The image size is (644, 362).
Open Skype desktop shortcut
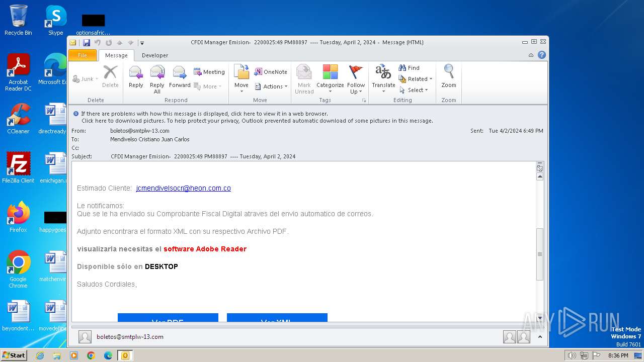pyautogui.click(x=55, y=20)
